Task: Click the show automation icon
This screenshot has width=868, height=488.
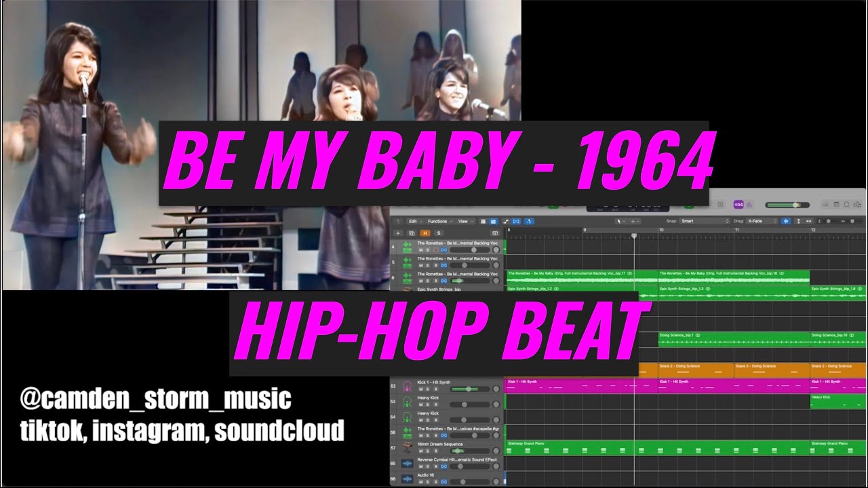Action: pos(506,221)
